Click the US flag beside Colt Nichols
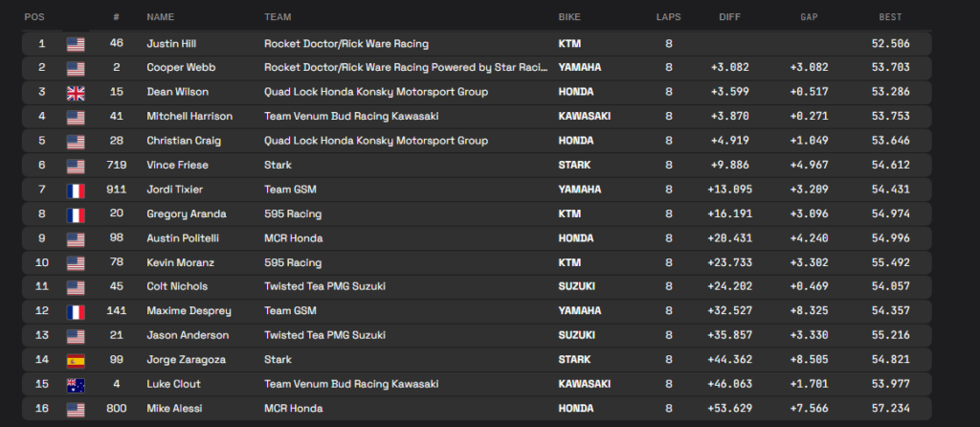The image size is (980, 427). click(x=76, y=287)
